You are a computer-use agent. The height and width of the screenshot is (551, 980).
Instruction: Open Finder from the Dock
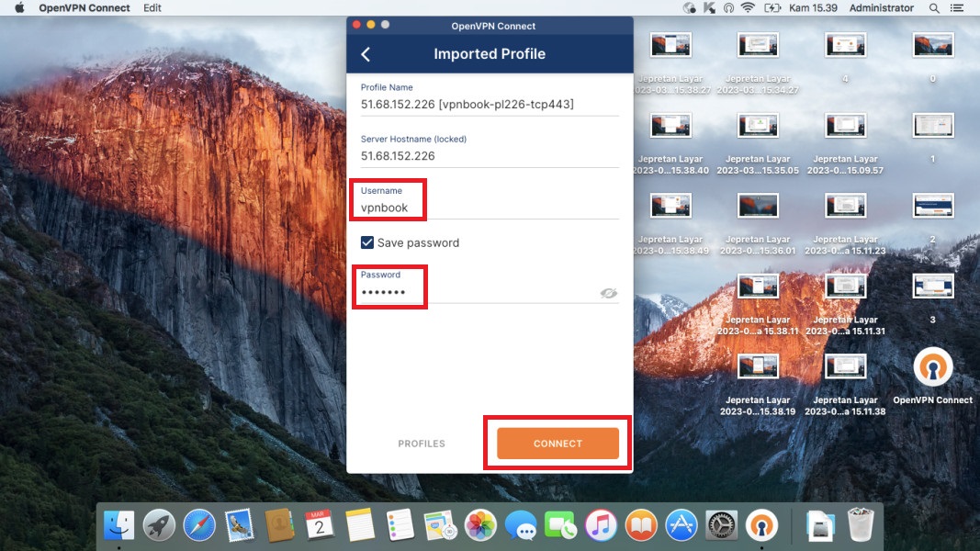point(119,525)
